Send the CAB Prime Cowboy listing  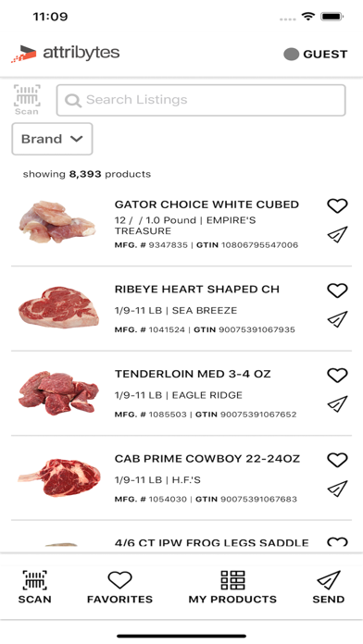pyautogui.click(x=337, y=489)
